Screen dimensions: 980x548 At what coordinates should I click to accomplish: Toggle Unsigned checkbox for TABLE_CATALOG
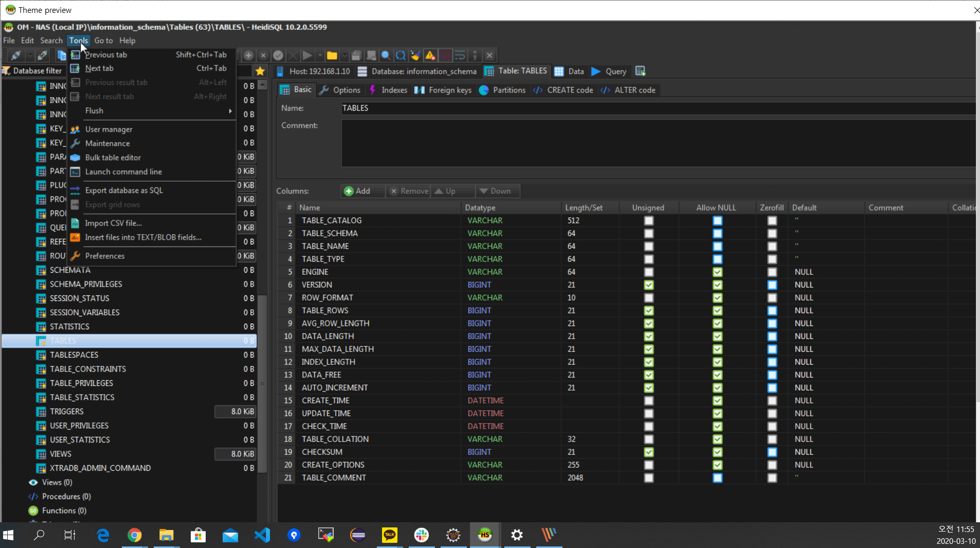649,221
